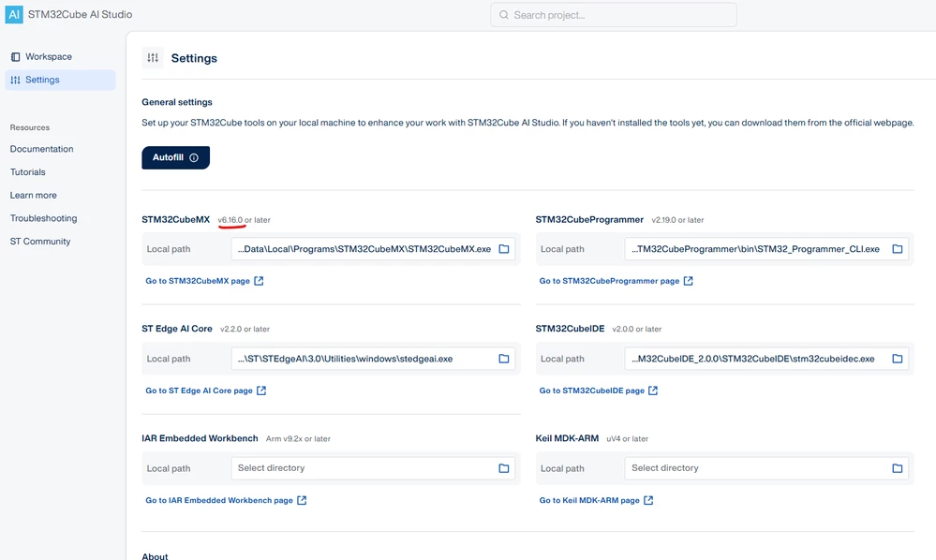Open Tutorials resource

coord(27,171)
